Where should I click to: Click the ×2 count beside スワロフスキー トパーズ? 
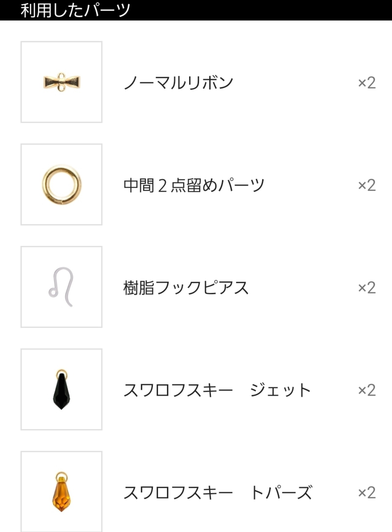367,492
